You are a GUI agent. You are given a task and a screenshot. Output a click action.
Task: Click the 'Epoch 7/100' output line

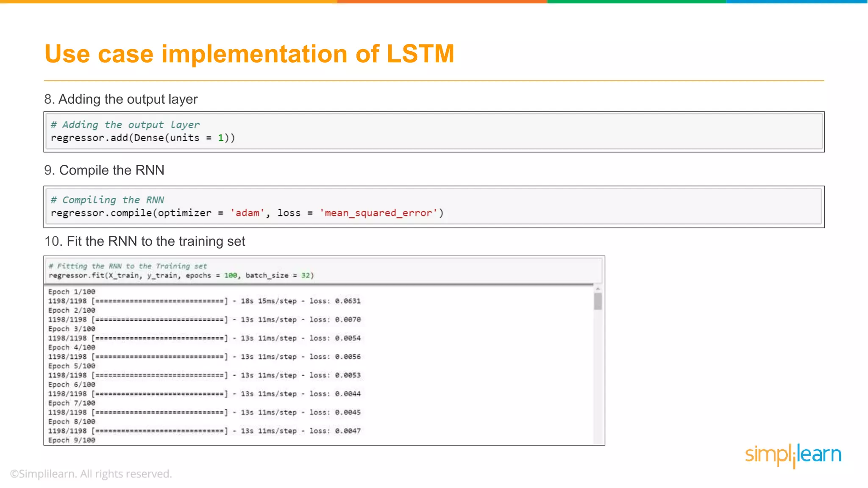pyautogui.click(x=72, y=403)
